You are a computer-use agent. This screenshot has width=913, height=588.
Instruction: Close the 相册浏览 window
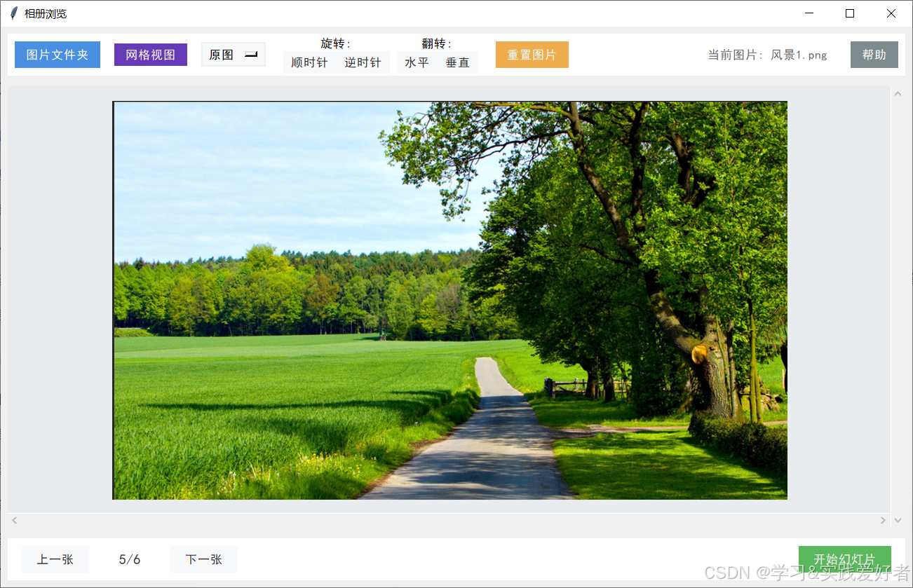(x=891, y=13)
